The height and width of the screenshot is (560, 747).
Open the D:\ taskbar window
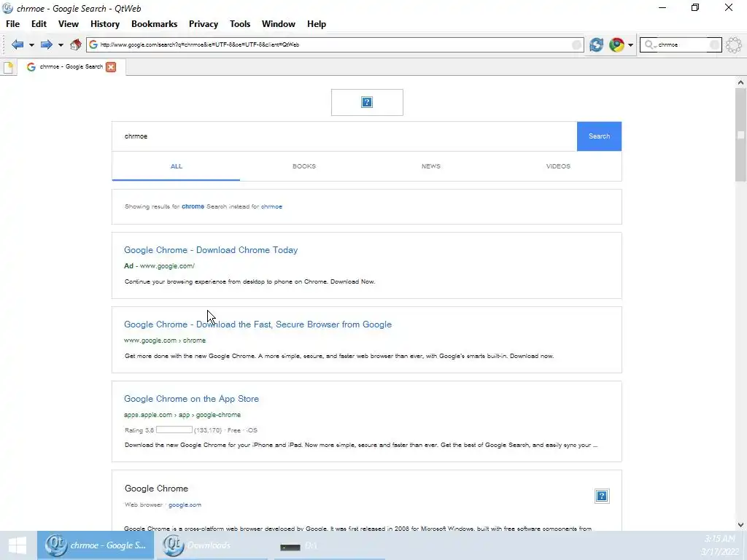328,545
